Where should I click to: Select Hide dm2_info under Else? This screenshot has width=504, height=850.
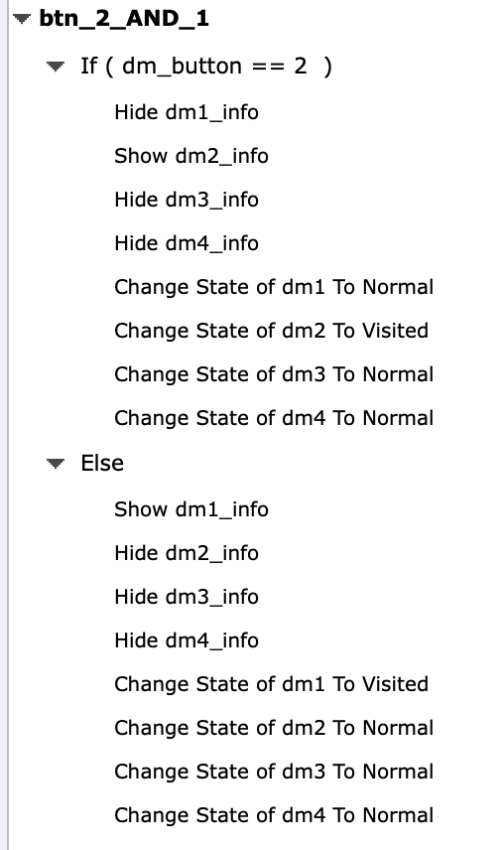(x=187, y=553)
